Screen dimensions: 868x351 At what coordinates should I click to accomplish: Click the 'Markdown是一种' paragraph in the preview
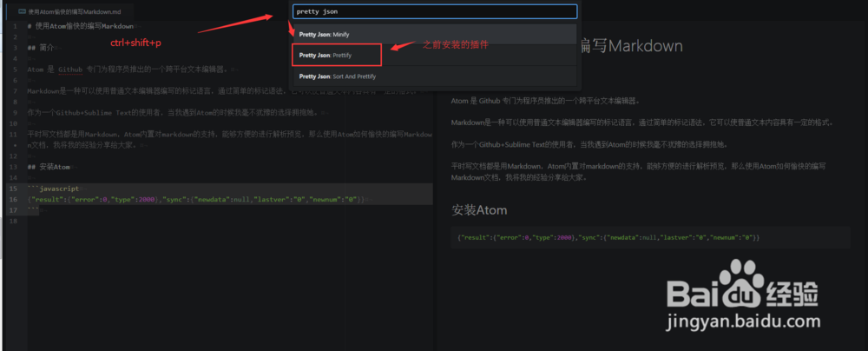coord(642,123)
